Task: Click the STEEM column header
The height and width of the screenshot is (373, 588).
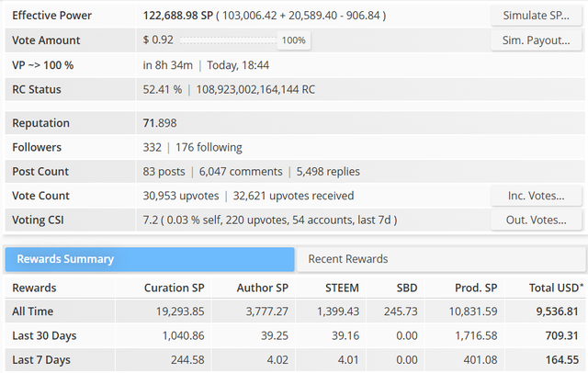Action: [x=342, y=288]
